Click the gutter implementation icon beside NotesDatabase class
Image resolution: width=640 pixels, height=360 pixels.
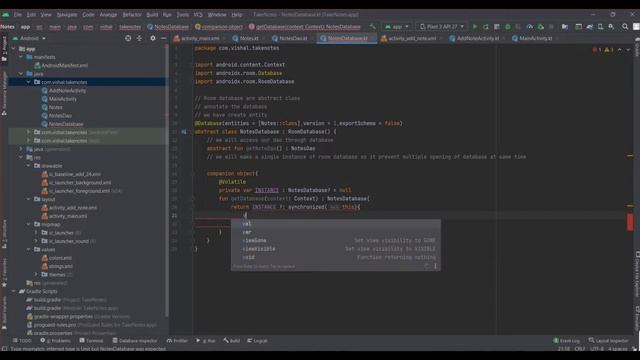184,132
